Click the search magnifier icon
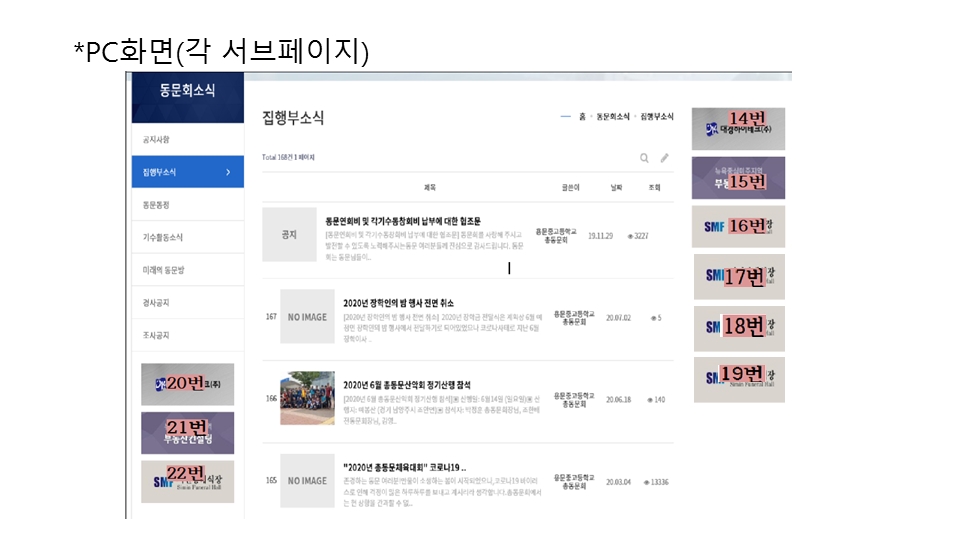Image resolution: width=960 pixels, height=540 pixels. [644, 158]
